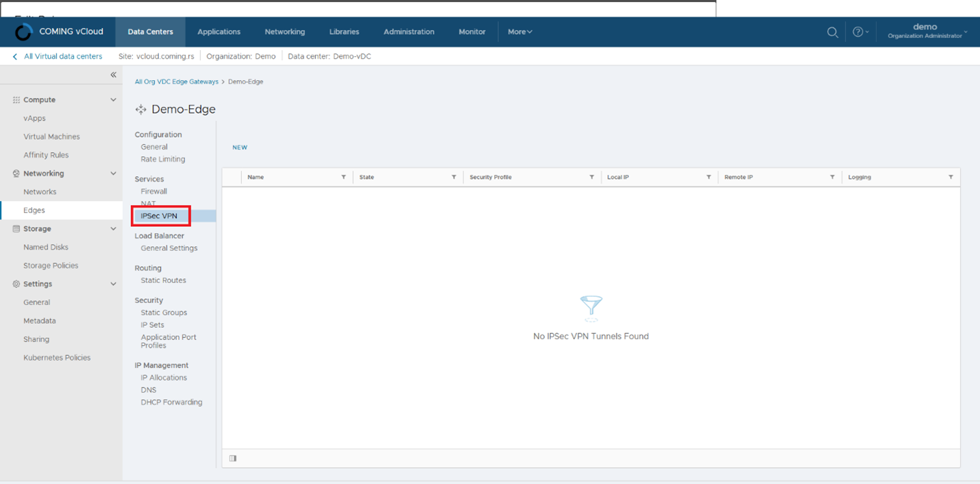This screenshot has width=980, height=484.
Task: Open the funnel filter on the Name column
Action: pyautogui.click(x=344, y=177)
